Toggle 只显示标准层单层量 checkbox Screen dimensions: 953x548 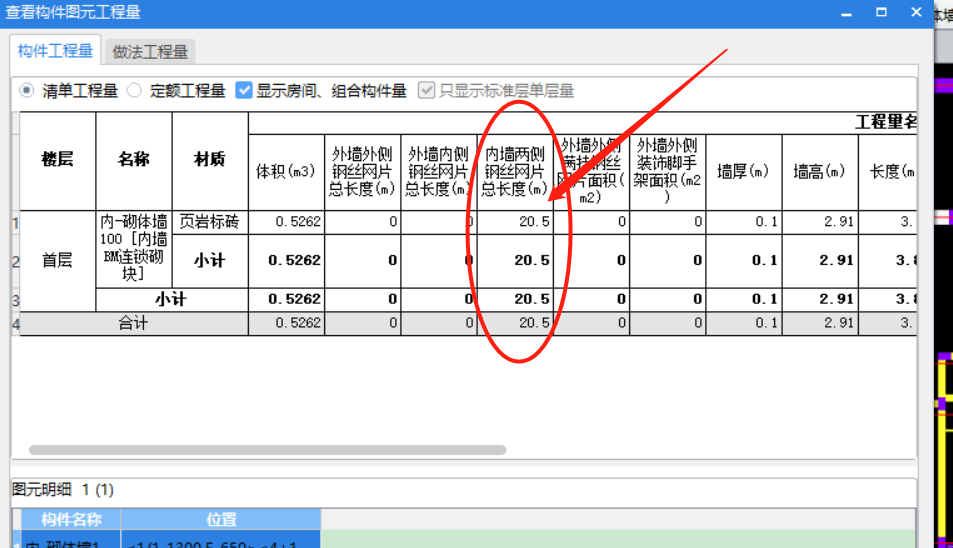click(x=426, y=91)
